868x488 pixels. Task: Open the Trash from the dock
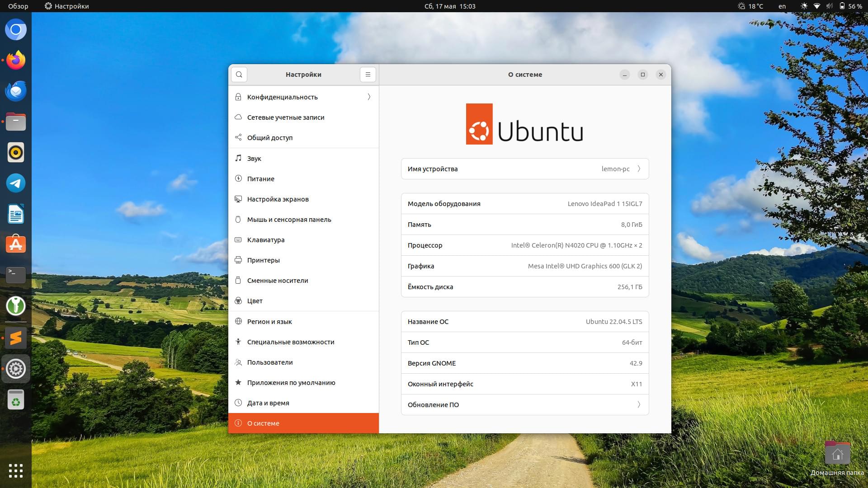tap(16, 399)
